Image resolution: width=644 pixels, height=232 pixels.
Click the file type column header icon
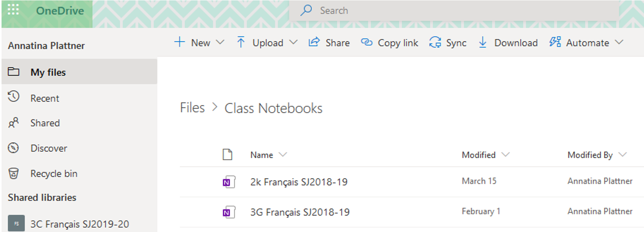tap(227, 155)
